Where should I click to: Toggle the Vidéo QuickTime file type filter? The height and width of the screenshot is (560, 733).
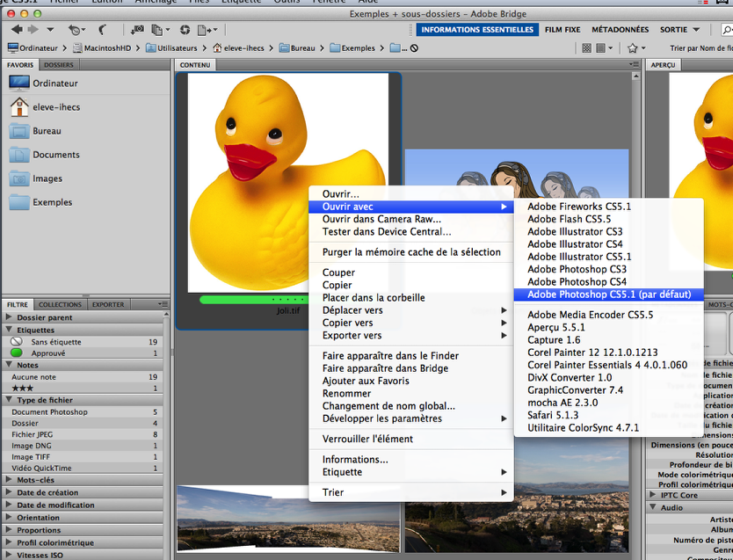click(83, 468)
